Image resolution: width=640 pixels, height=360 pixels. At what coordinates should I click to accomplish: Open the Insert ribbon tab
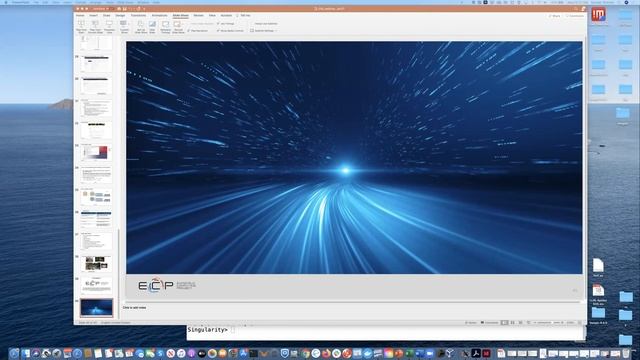pos(94,16)
